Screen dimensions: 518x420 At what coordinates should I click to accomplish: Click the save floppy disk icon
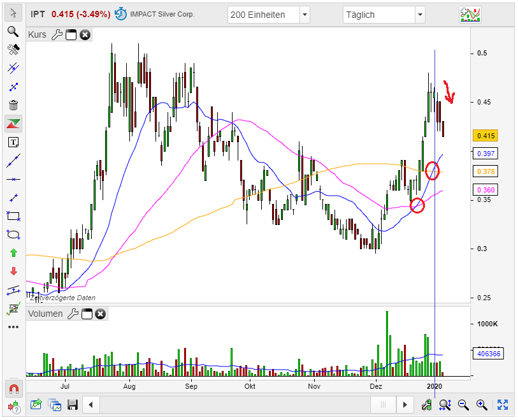(x=73, y=405)
